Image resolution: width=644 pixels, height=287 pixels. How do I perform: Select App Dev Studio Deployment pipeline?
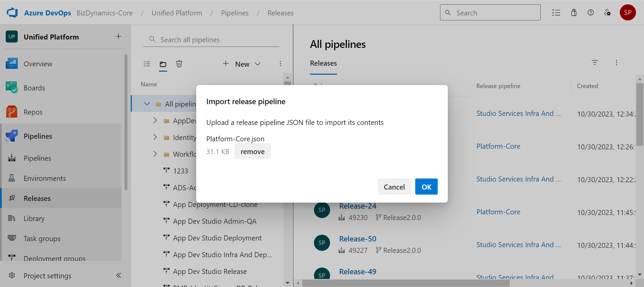(217, 238)
